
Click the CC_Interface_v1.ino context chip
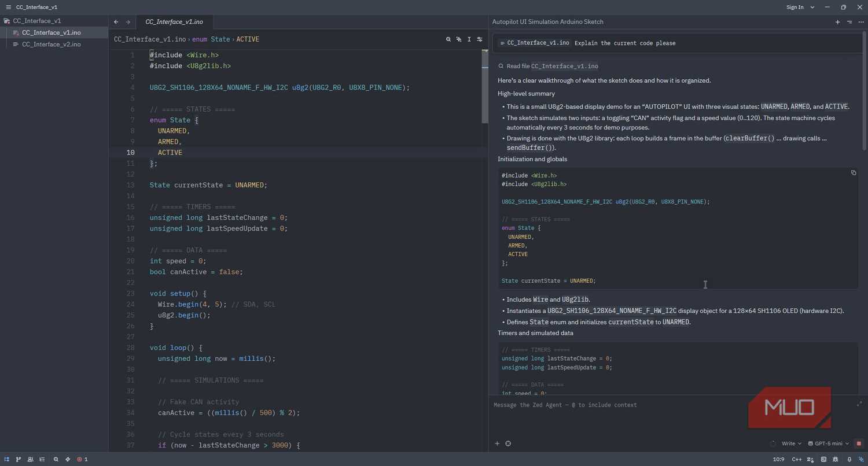535,43
